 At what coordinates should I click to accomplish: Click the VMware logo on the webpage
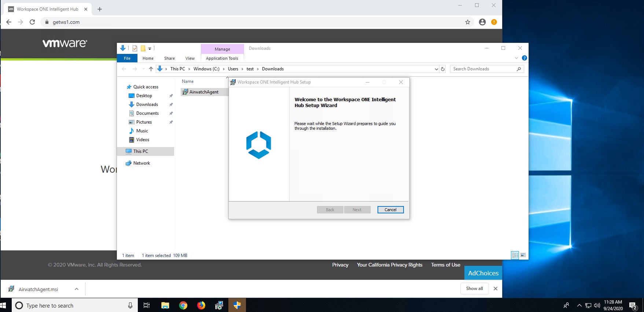(x=65, y=43)
